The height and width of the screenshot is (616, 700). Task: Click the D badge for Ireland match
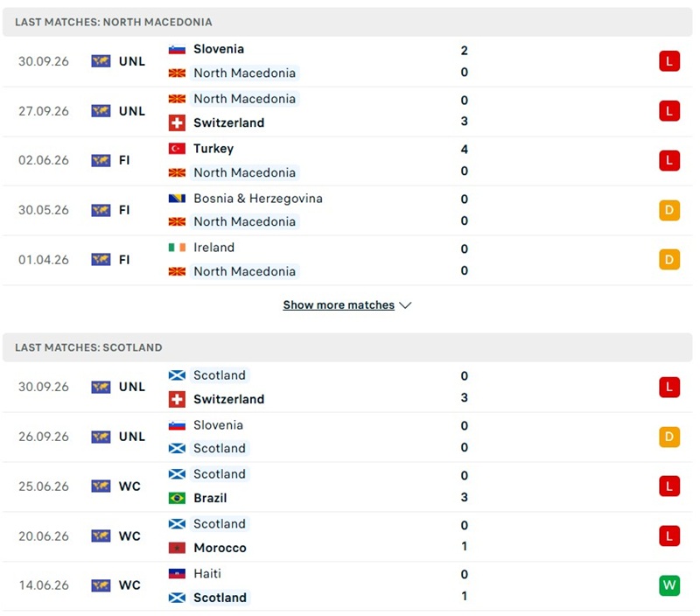669,259
